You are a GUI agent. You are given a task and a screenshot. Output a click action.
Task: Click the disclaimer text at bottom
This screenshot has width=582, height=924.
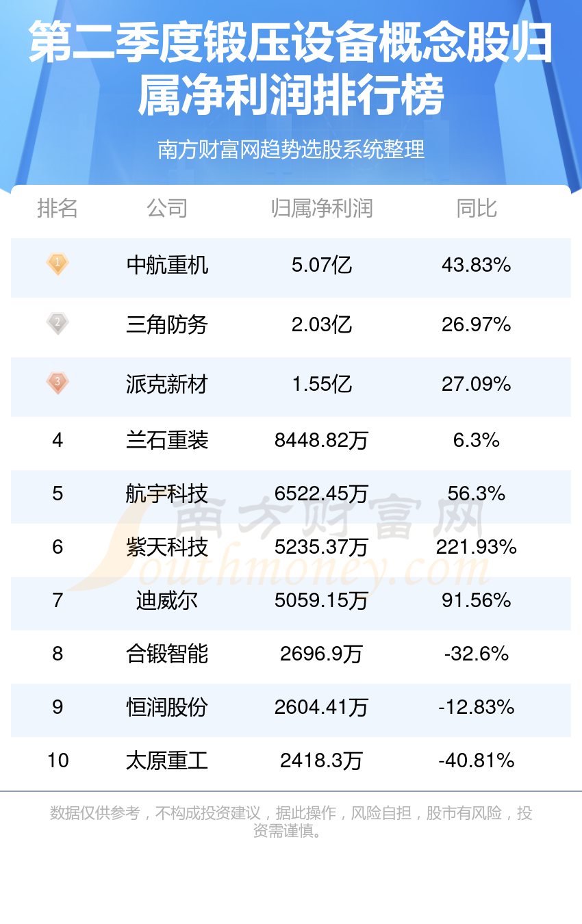tap(291, 822)
